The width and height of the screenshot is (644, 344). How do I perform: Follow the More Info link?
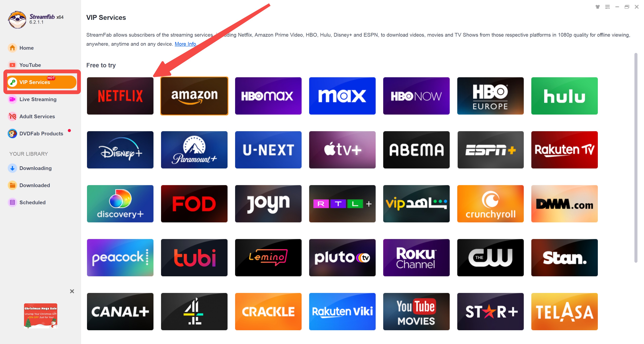tap(185, 44)
